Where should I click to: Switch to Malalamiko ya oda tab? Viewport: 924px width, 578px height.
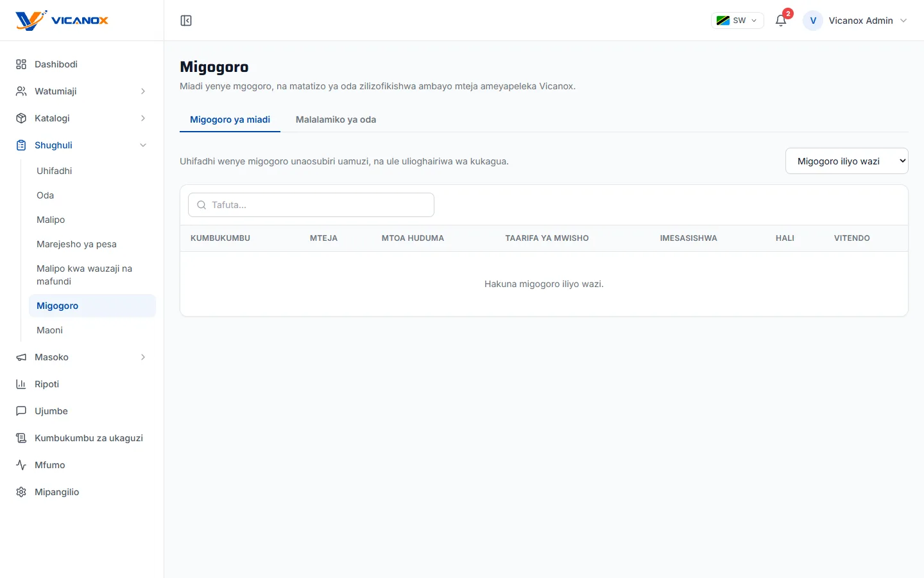point(336,119)
